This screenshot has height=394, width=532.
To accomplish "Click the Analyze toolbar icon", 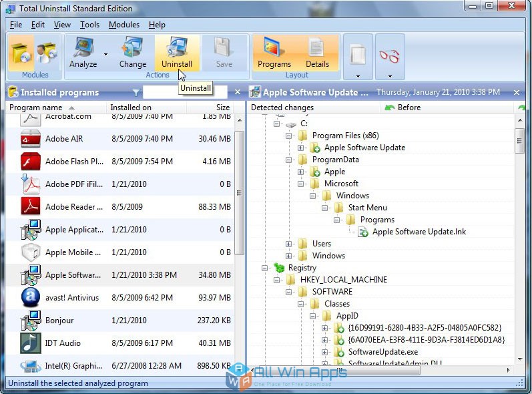I will 83,47.
